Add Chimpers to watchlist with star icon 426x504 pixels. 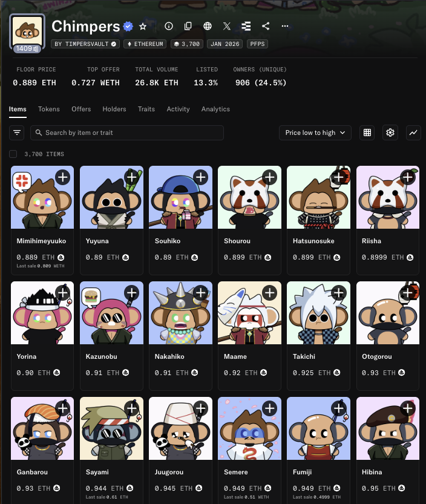[x=143, y=27]
